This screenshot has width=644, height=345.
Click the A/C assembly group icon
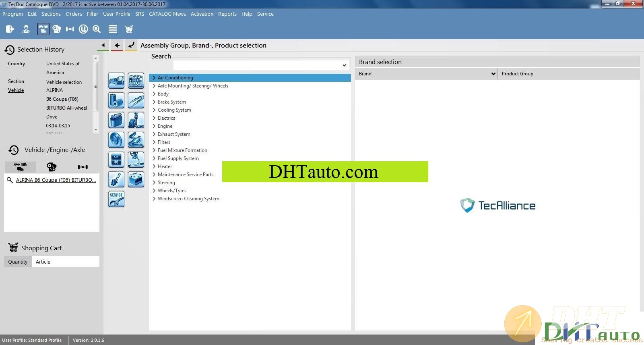116,160
